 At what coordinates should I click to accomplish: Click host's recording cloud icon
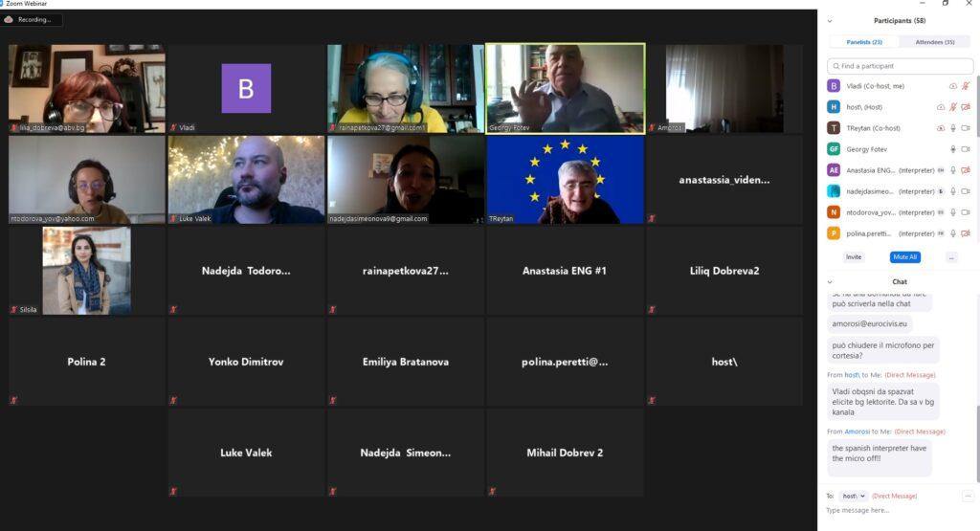(941, 107)
